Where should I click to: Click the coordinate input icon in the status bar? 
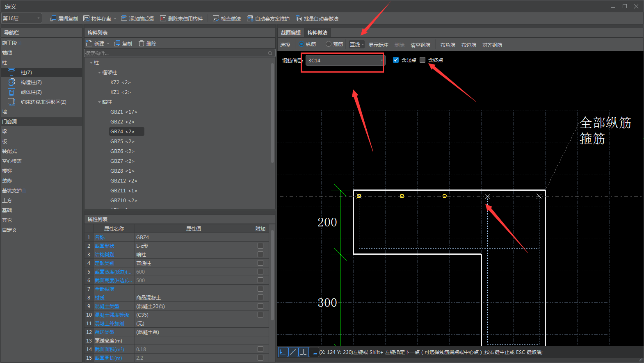click(314, 352)
